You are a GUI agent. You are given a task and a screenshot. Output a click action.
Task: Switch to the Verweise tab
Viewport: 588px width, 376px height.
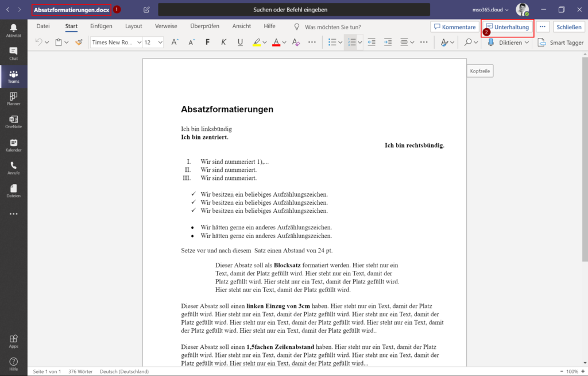tap(166, 26)
